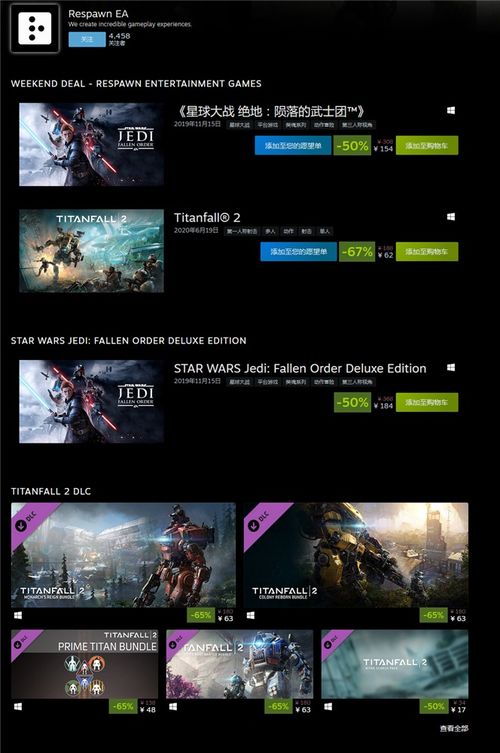Click the Windows icon beside Deluxe Edition
500x753 pixels.
tap(451, 367)
